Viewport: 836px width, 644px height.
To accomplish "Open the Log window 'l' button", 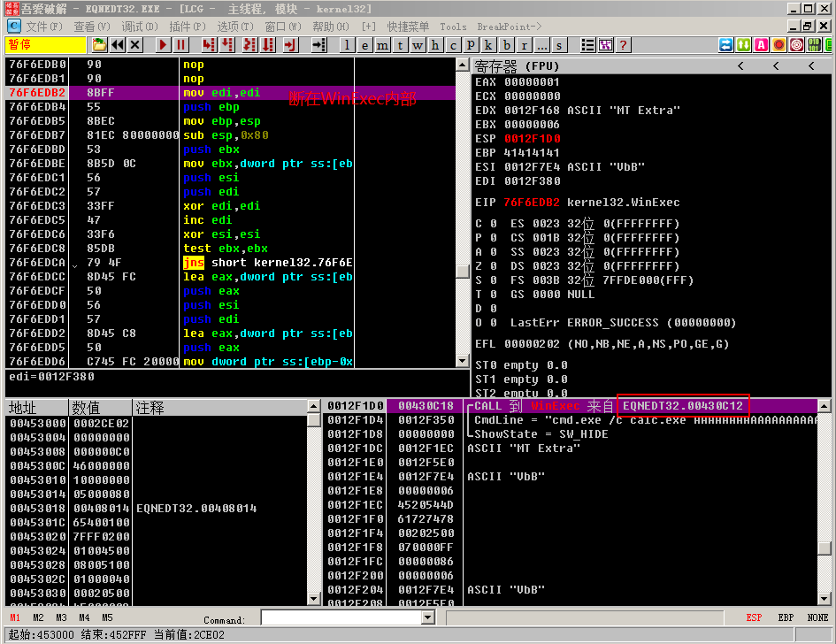I will point(347,45).
